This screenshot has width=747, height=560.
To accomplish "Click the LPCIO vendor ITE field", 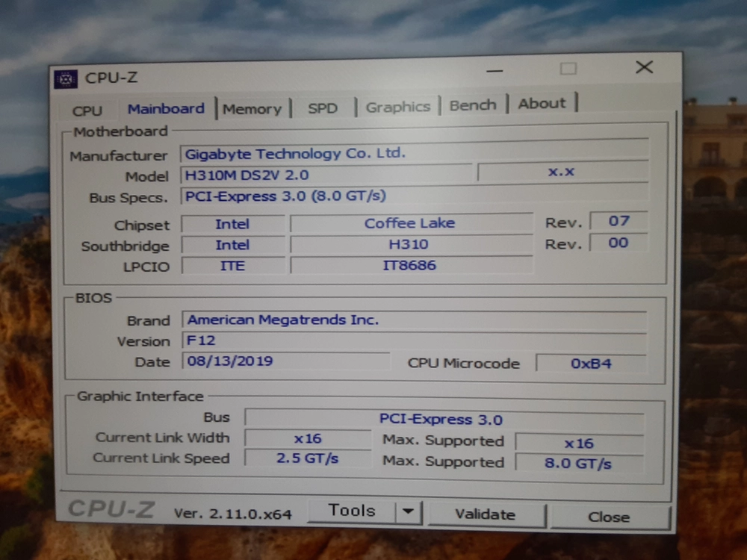I will point(233,265).
